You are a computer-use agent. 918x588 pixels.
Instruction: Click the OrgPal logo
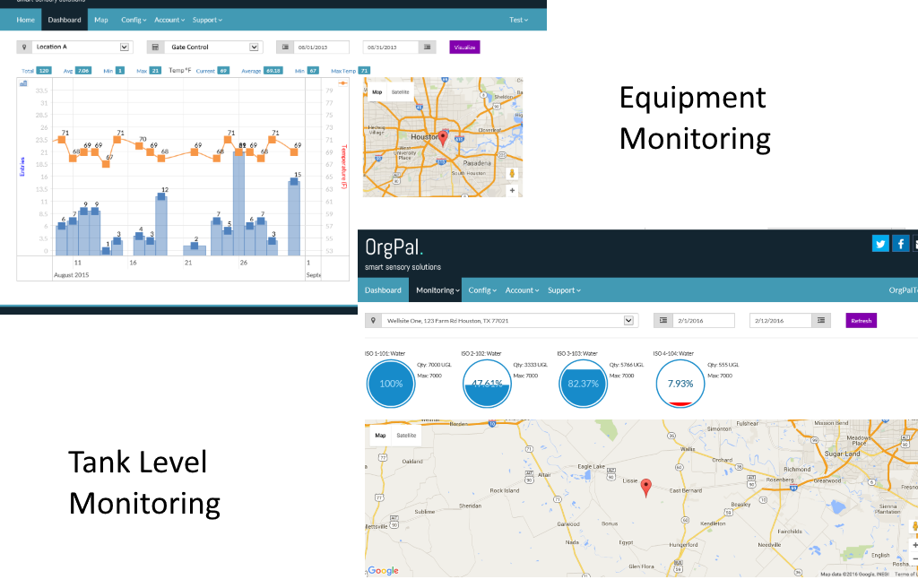[394, 247]
